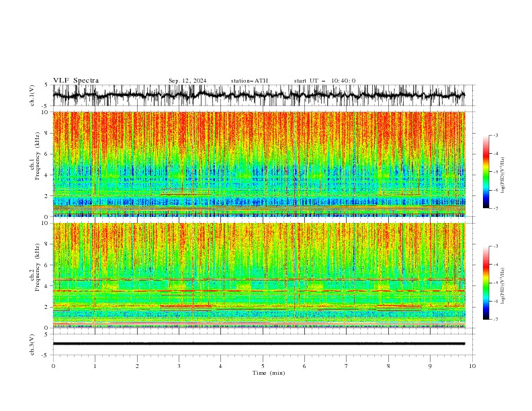Click time axis tick label "2"
This screenshot has width=532, height=411.
137,366
